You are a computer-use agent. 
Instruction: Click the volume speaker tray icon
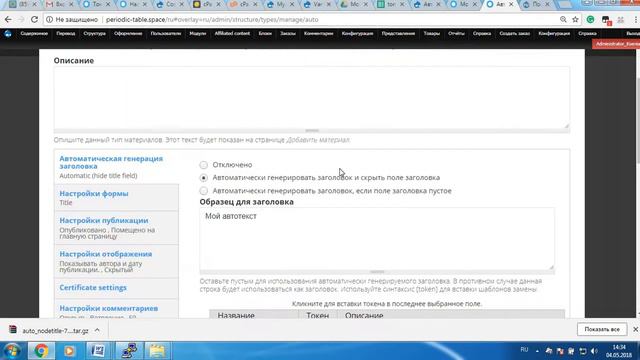(594, 351)
